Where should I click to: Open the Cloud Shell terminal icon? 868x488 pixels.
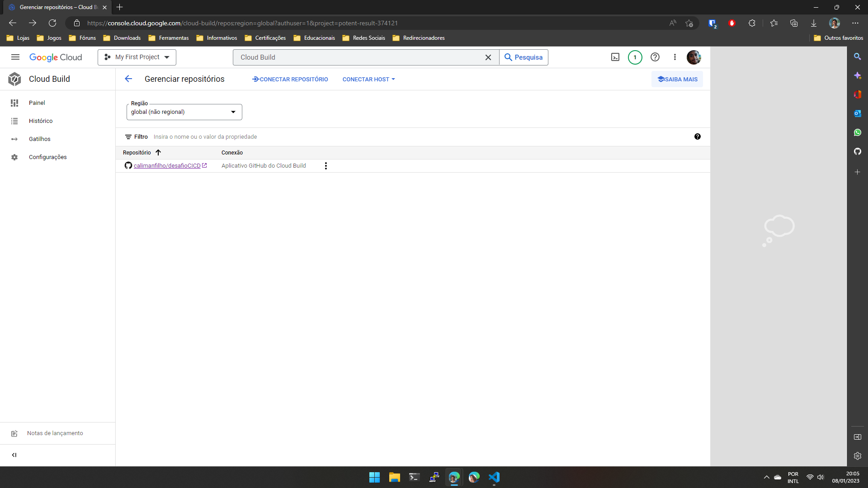coord(615,57)
